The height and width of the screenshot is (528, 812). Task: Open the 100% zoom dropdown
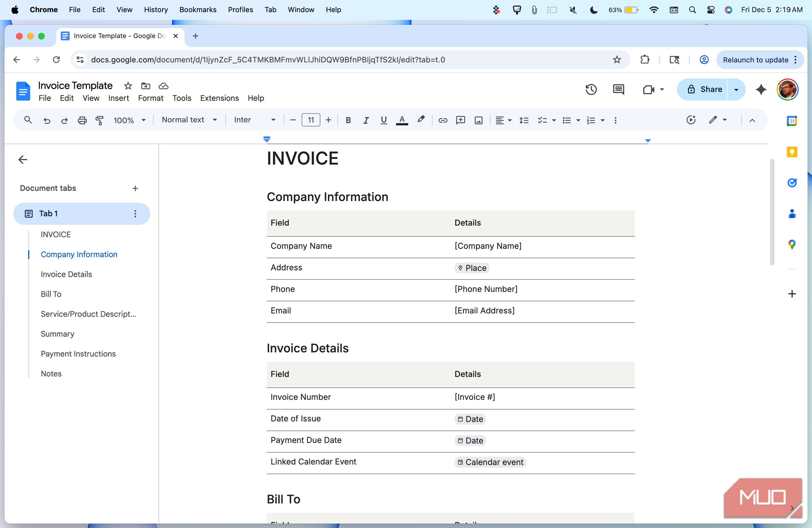click(x=129, y=120)
